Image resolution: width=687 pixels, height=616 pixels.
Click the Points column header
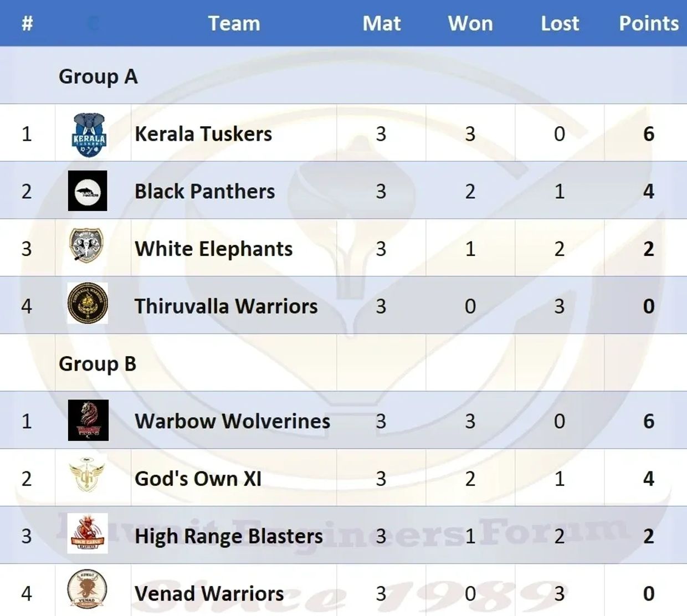[648, 23]
